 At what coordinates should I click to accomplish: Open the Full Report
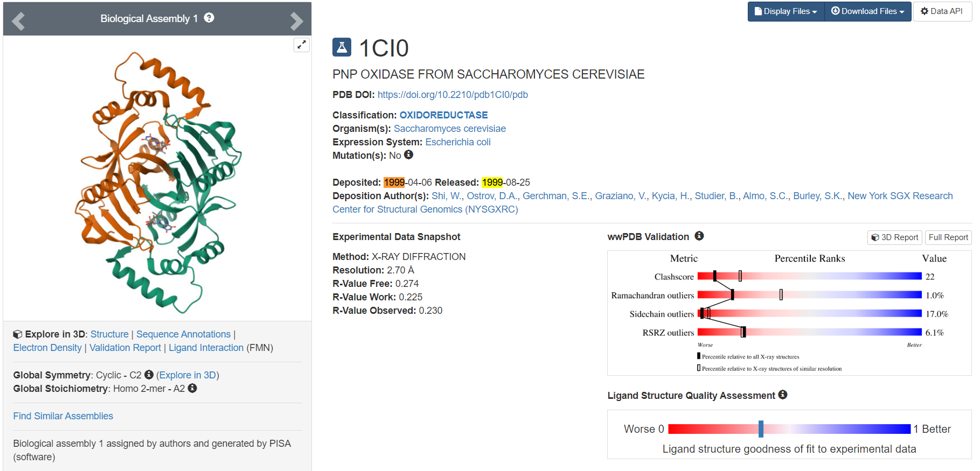tap(948, 237)
